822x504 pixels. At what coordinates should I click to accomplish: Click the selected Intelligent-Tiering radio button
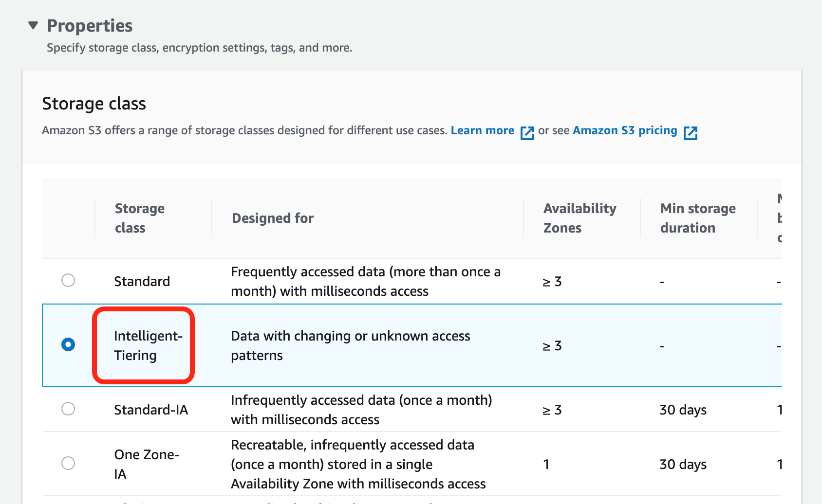68,344
